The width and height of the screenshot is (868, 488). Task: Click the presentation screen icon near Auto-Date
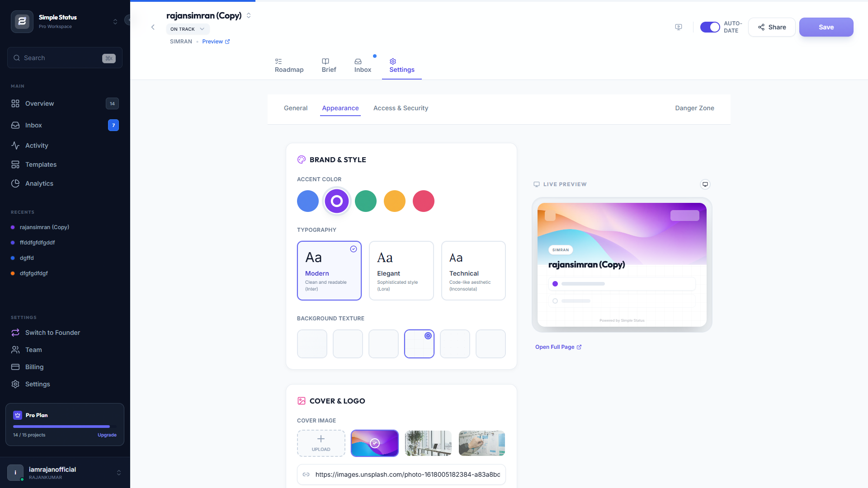point(679,27)
